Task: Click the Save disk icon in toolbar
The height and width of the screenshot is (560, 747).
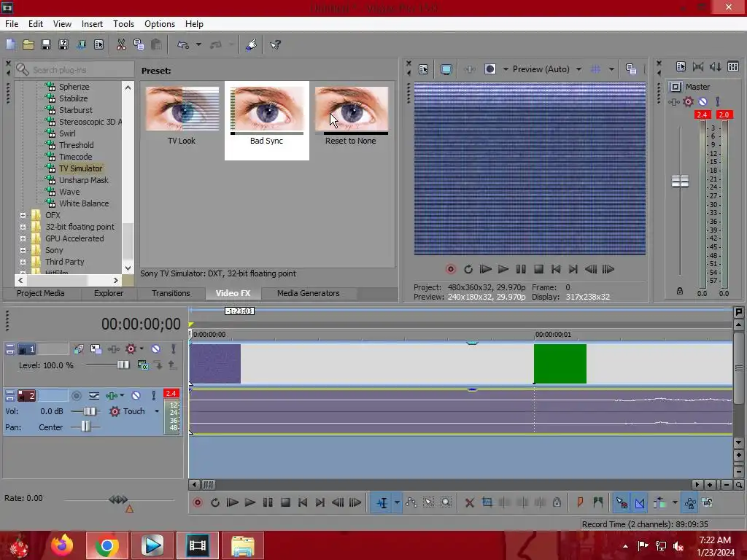Action: (x=46, y=44)
